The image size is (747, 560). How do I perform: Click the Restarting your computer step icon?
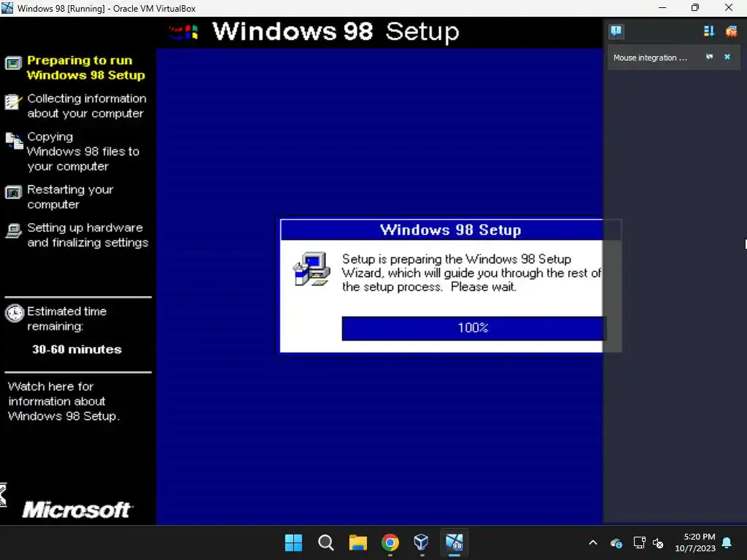click(13, 192)
